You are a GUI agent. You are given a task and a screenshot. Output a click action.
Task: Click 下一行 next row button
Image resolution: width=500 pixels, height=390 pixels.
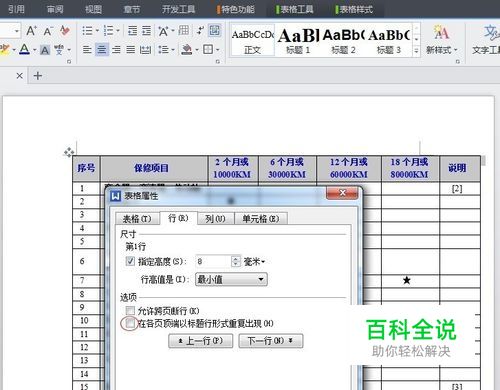[271, 341]
